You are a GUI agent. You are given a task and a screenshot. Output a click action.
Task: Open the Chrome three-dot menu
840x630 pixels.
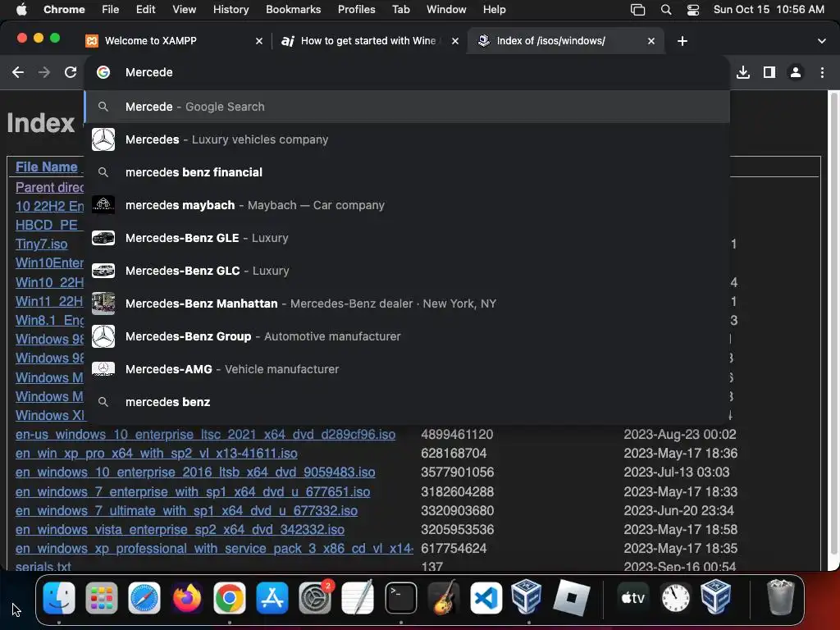(x=822, y=72)
